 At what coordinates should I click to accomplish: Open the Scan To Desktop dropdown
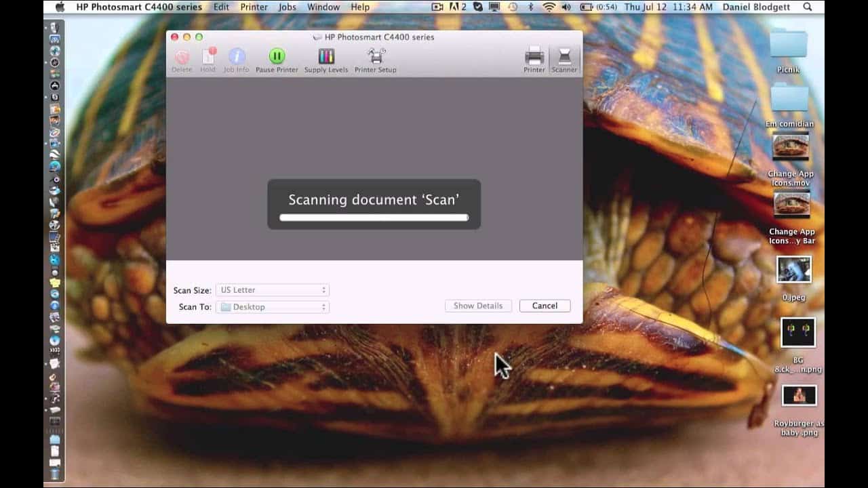pos(272,307)
